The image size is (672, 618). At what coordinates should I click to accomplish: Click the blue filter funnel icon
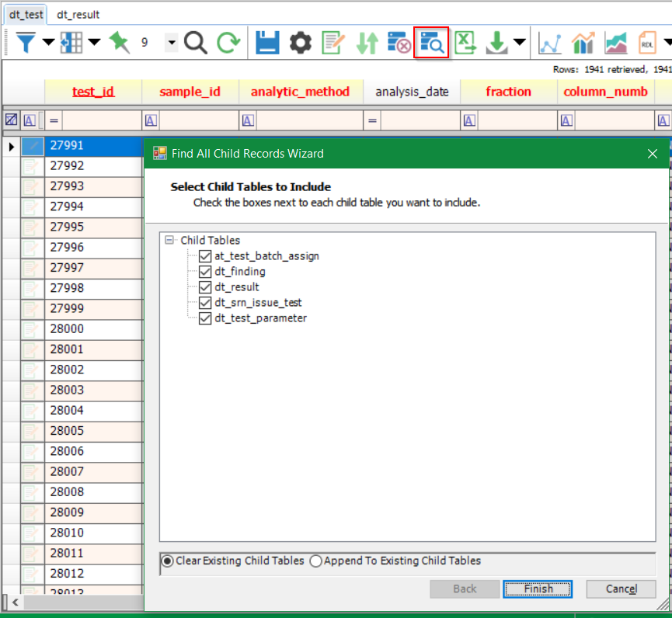pyautogui.click(x=26, y=43)
